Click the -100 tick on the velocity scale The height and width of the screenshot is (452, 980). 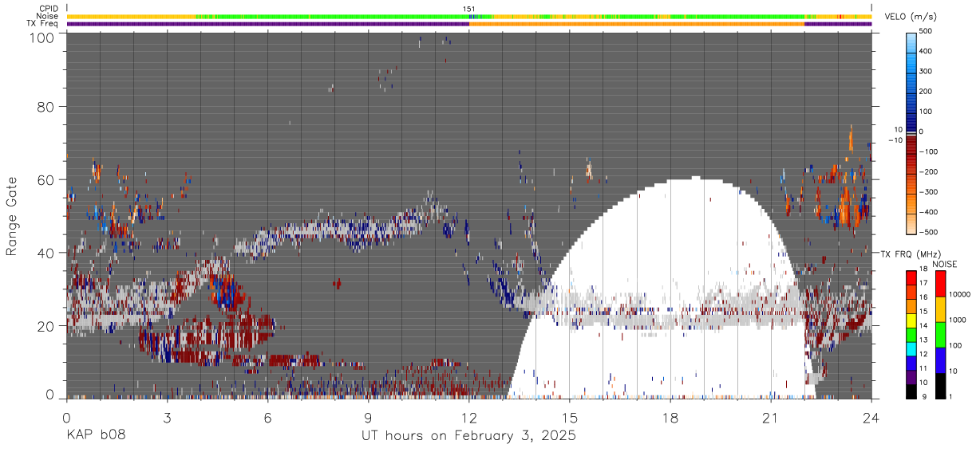click(x=929, y=151)
